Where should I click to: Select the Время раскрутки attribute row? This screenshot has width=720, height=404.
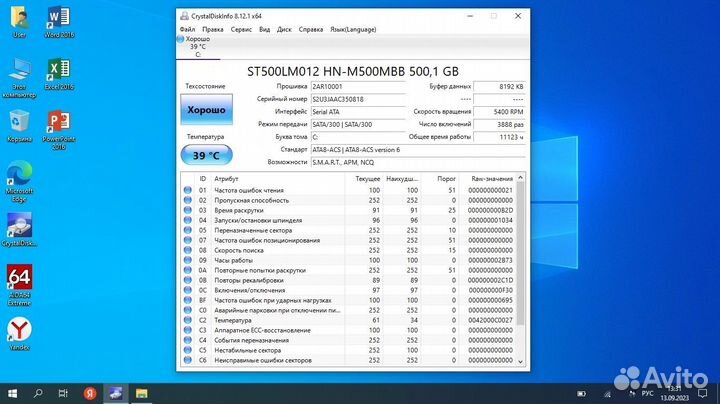point(349,210)
